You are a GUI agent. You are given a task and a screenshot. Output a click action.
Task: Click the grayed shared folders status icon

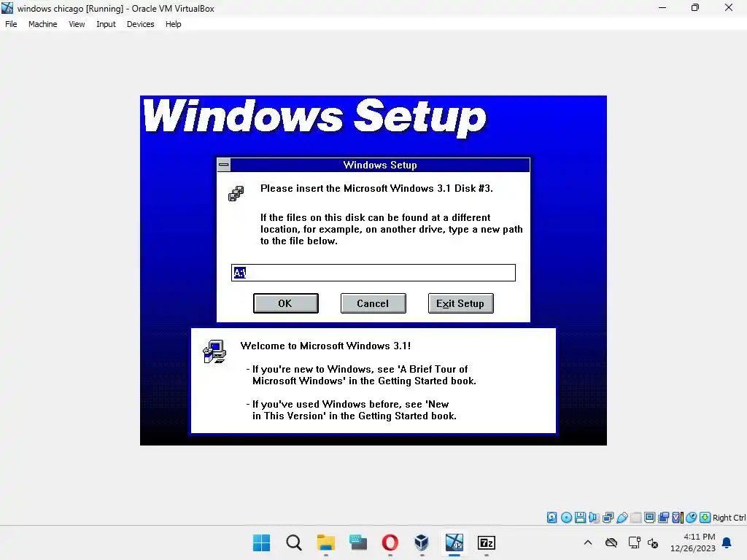click(x=635, y=517)
